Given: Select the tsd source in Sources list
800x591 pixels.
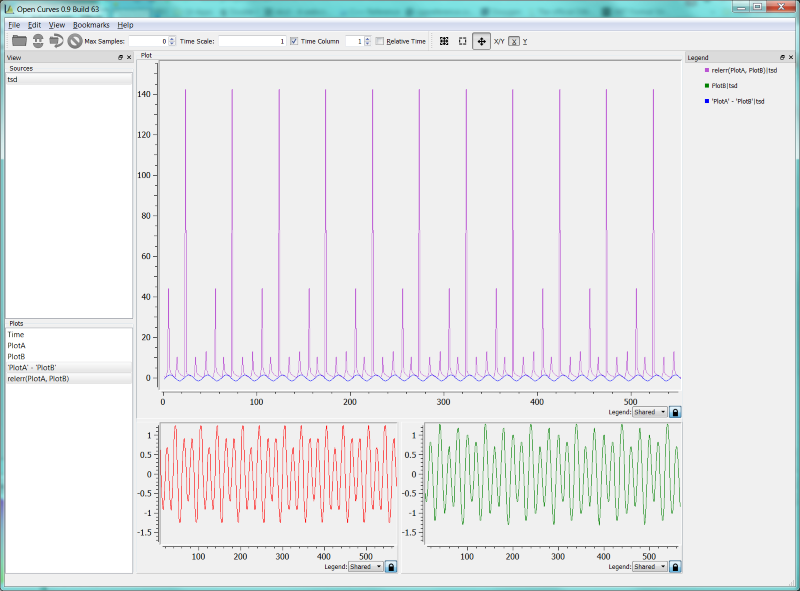Looking at the screenshot, I should (13, 79).
